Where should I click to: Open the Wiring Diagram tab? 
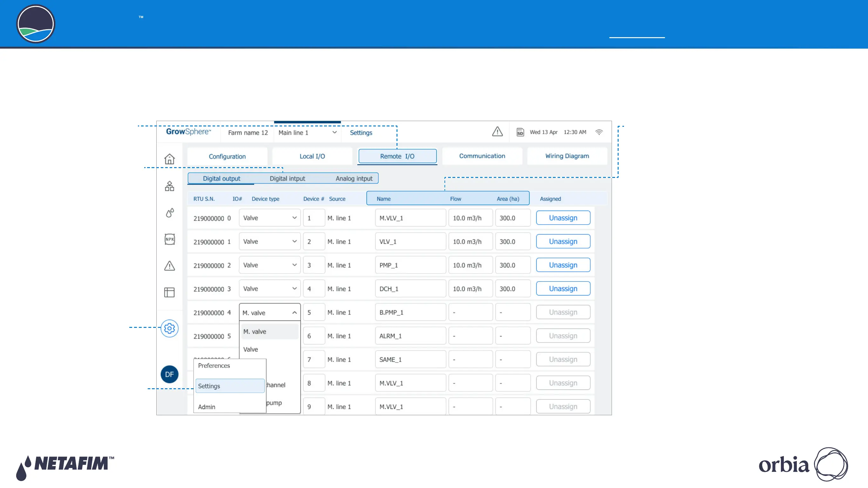click(567, 156)
